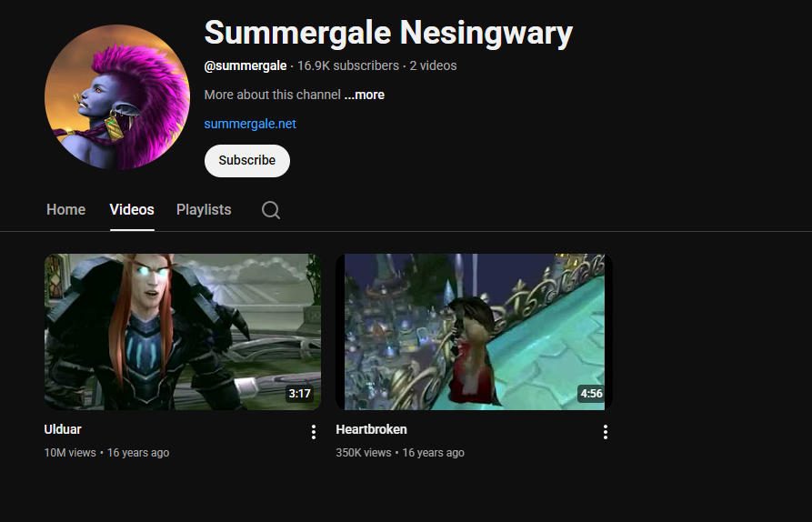
Task: Open the Heartbroken video title
Action: pyautogui.click(x=371, y=429)
